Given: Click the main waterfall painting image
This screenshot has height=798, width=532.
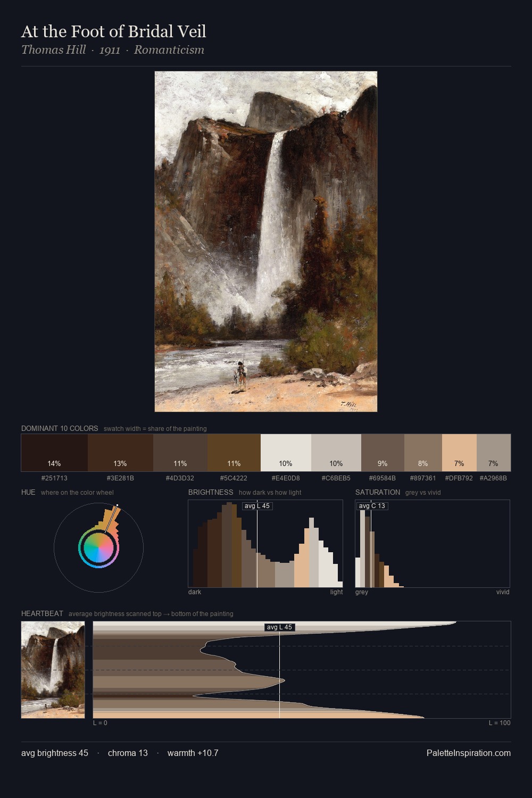Looking at the screenshot, I should [266, 242].
